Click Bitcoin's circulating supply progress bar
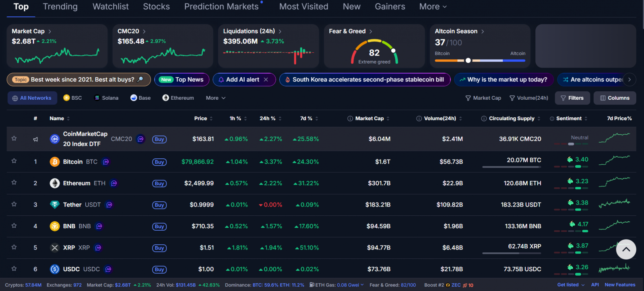644x291 pixels. pos(512,167)
